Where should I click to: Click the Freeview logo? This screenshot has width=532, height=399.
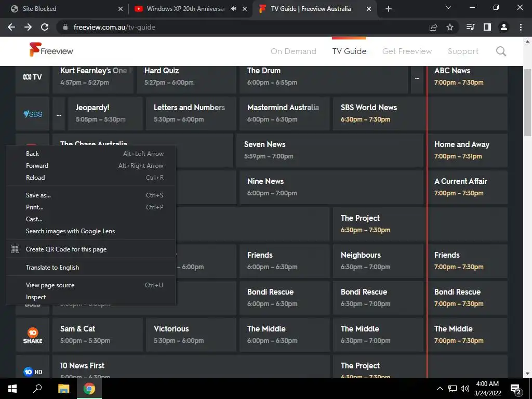coord(51,50)
